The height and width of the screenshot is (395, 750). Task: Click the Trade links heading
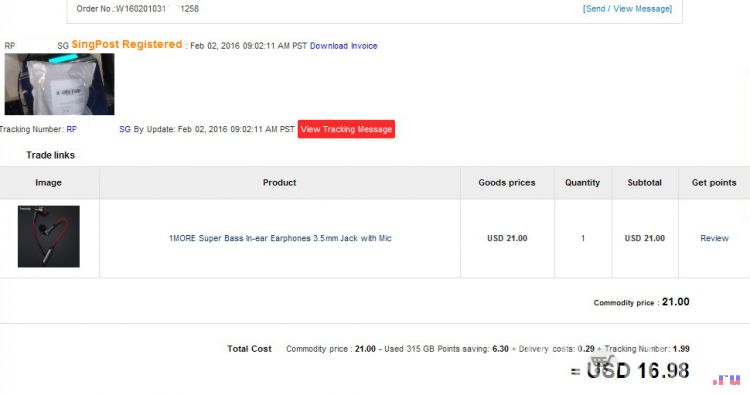pyautogui.click(x=50, y=155)
